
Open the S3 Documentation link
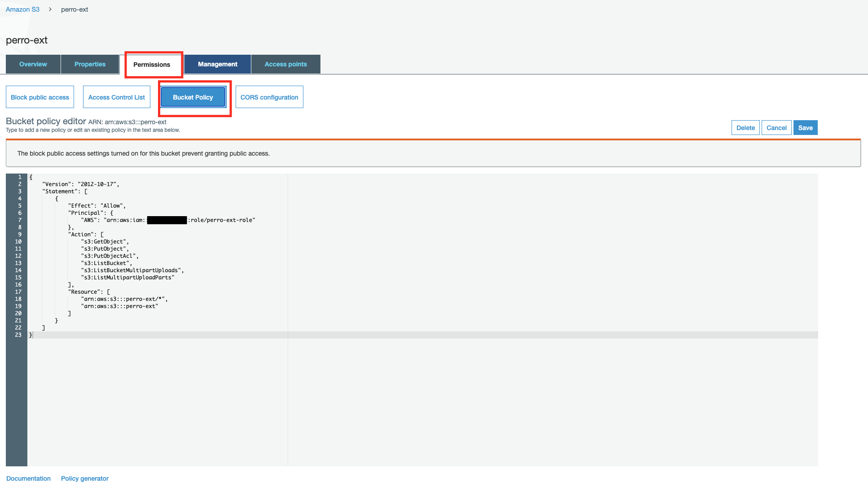click(x=28, y=478)
